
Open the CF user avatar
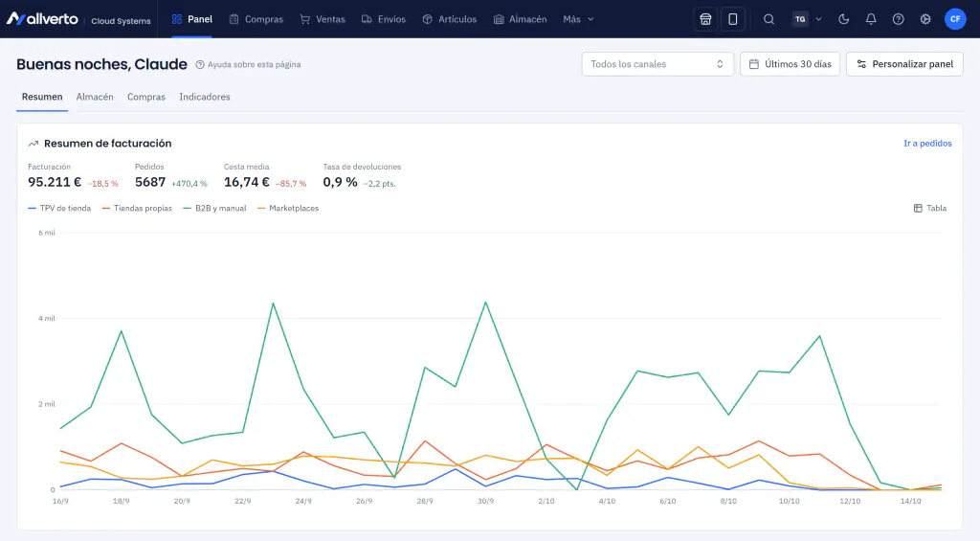[955, 19]
